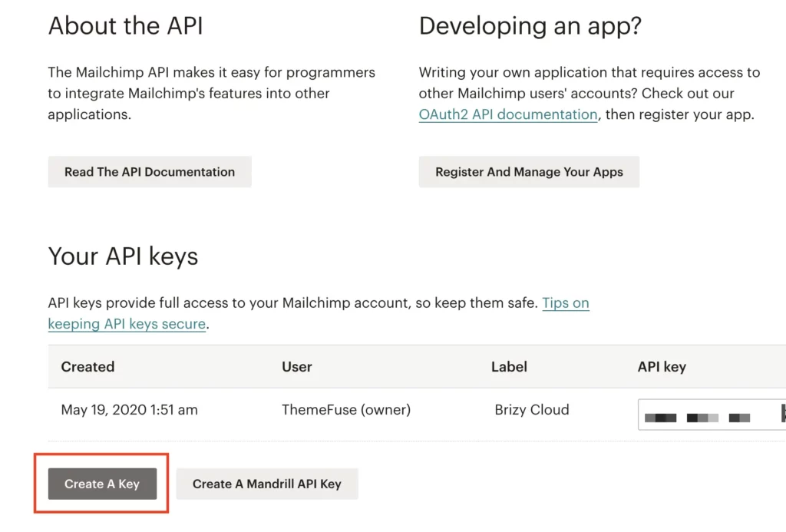
Task: Click Create A Mandrill API Key
Action: [266, 484]
